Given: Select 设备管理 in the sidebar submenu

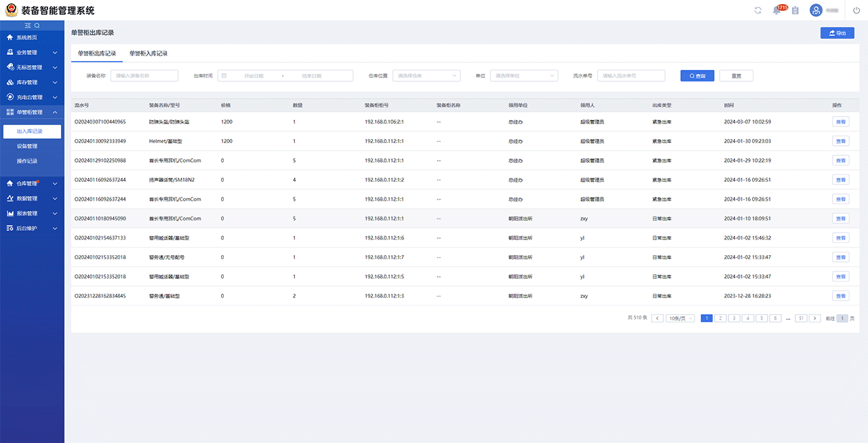Looking at the screenshot, I should click(27, 146).
